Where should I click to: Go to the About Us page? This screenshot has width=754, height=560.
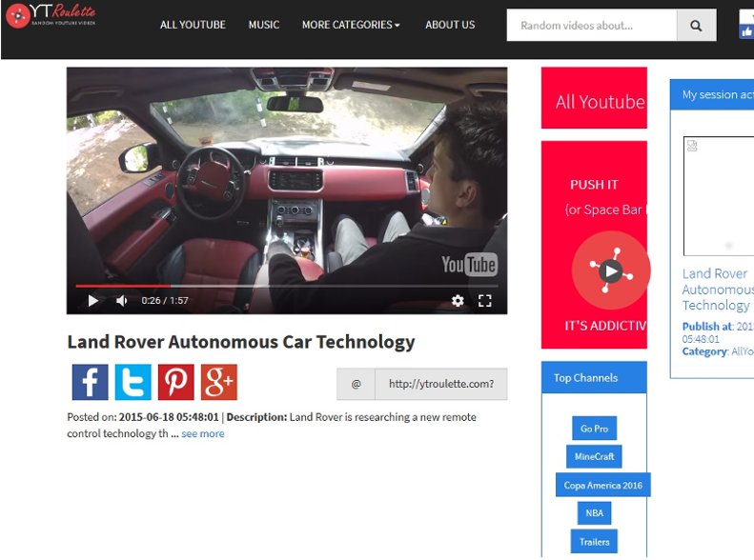pos(450,25)
